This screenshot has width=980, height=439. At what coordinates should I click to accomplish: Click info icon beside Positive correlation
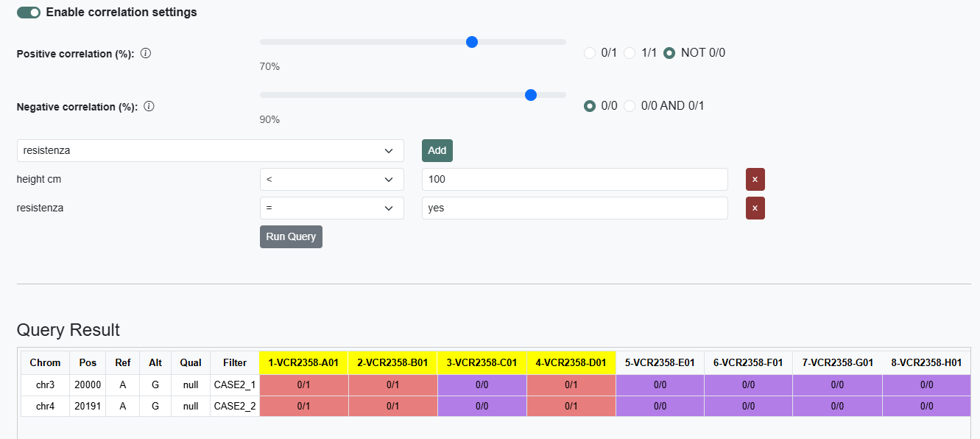(146, 54)
